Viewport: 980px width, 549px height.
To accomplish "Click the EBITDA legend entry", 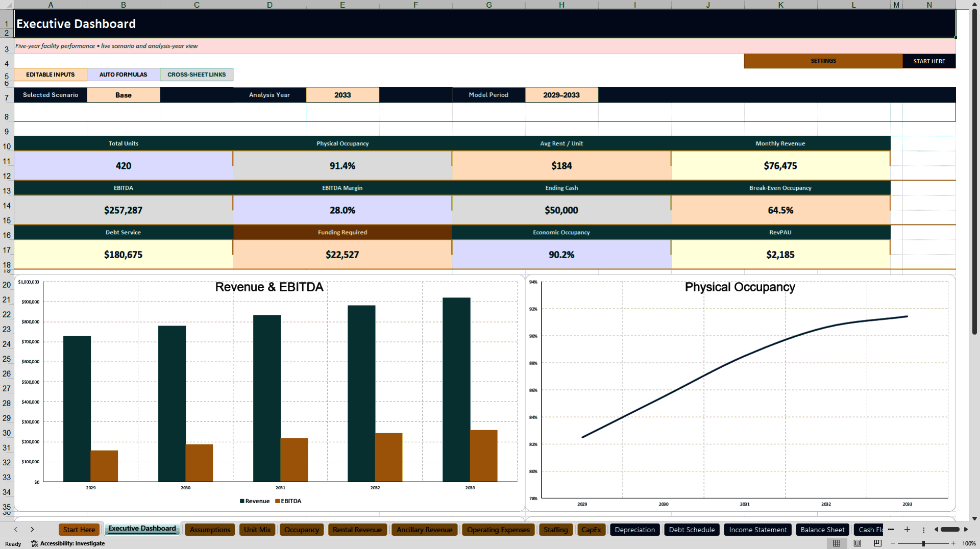I will [x=288, y=501].
